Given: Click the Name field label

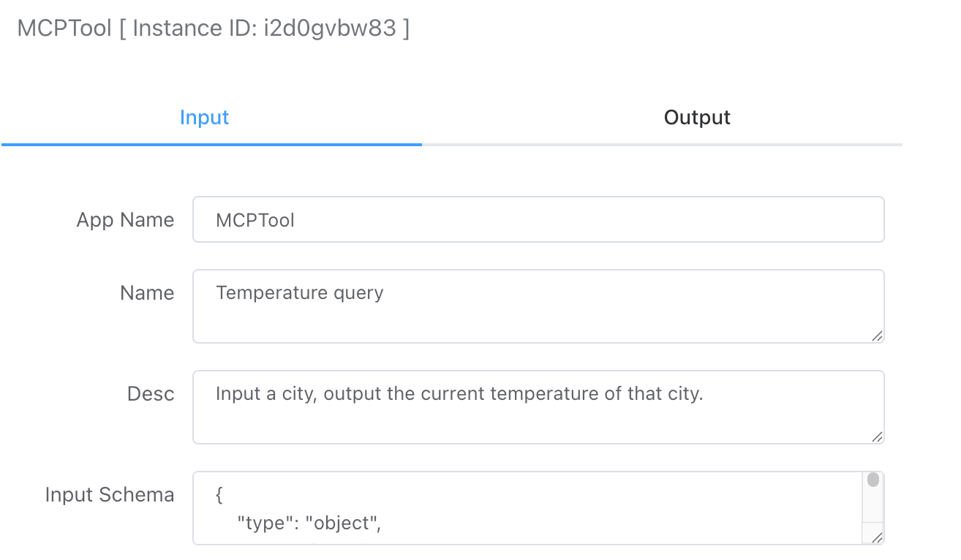Looking at the screenshot, I should pyautogui.click(x=147, y=293).
